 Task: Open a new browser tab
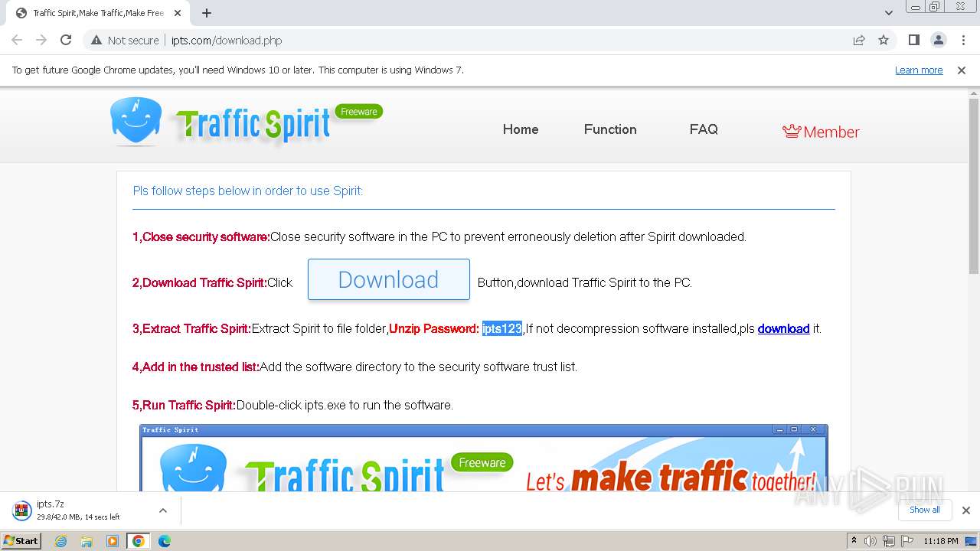207,13
